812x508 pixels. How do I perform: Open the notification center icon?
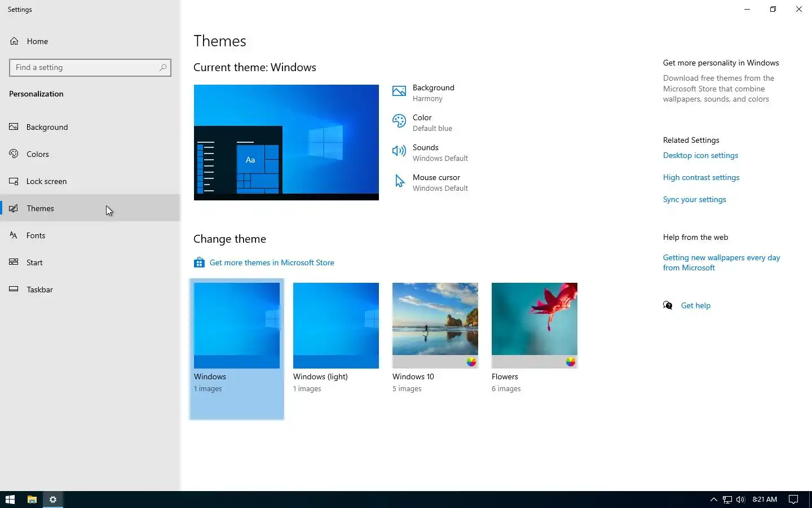[793, 500]
